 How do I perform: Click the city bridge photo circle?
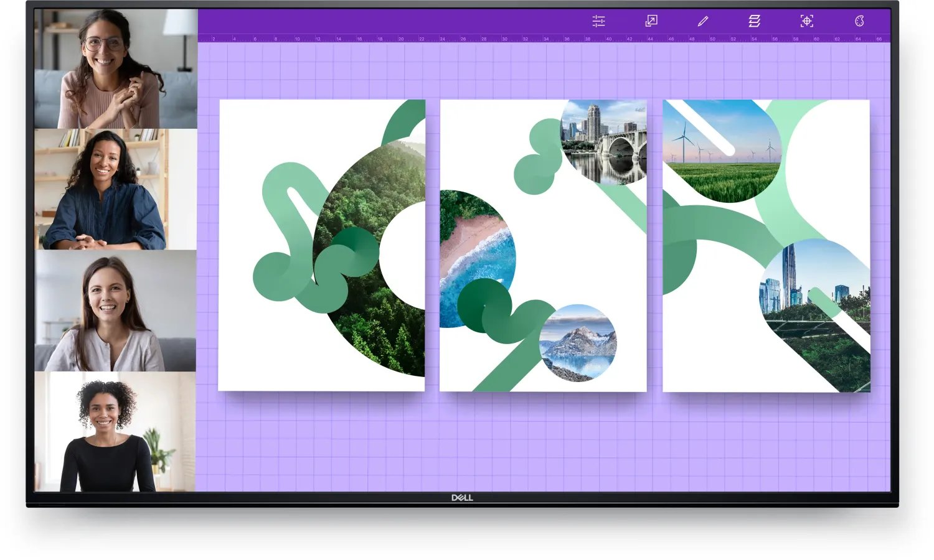pyautogui.click(x=605, y=144)
